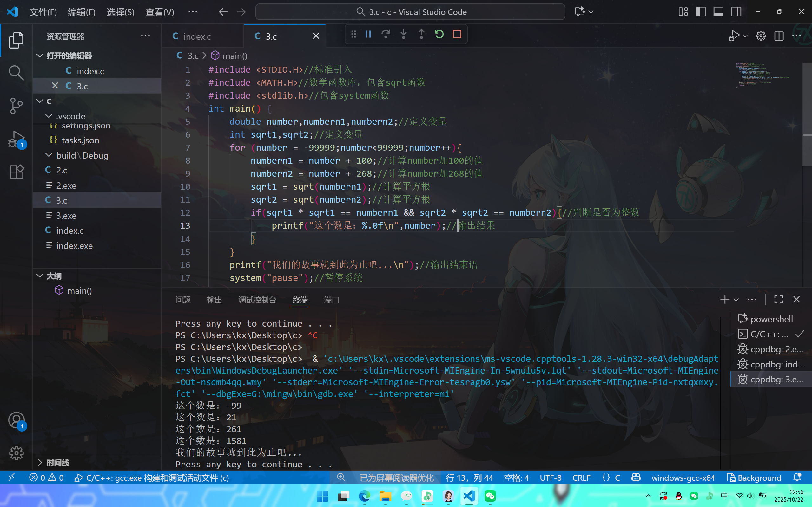This screenshot has height=507, width=812.
Task: Click CRLF line ending in status bar
Action: [581, 478]
